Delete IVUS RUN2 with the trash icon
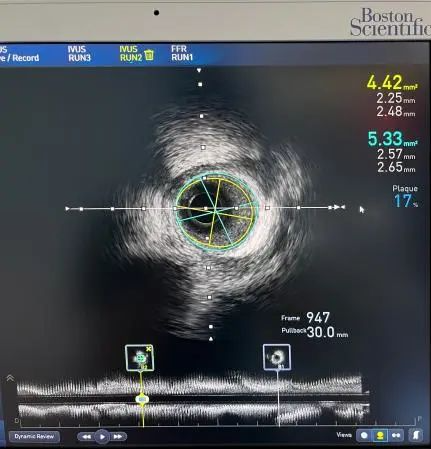This screenshot has width=431, height=449. (x=149, y=55)
